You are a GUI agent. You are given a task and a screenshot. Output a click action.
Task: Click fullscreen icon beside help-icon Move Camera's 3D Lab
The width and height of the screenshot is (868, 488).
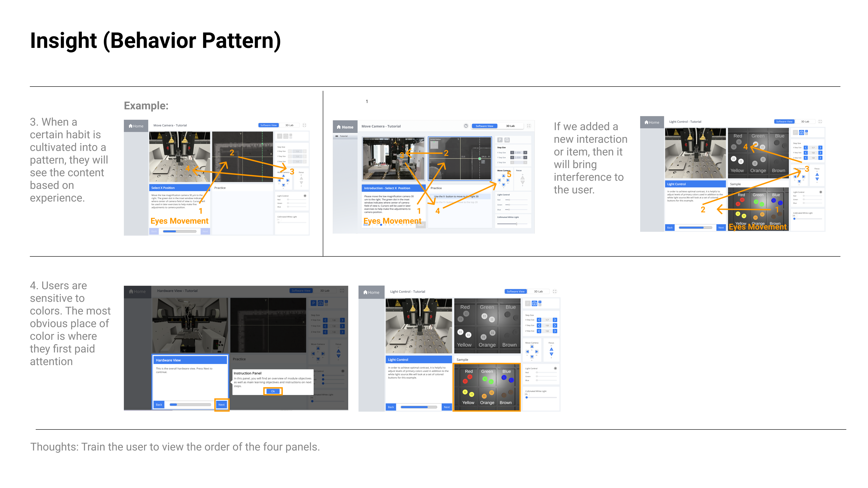(529, 126)
